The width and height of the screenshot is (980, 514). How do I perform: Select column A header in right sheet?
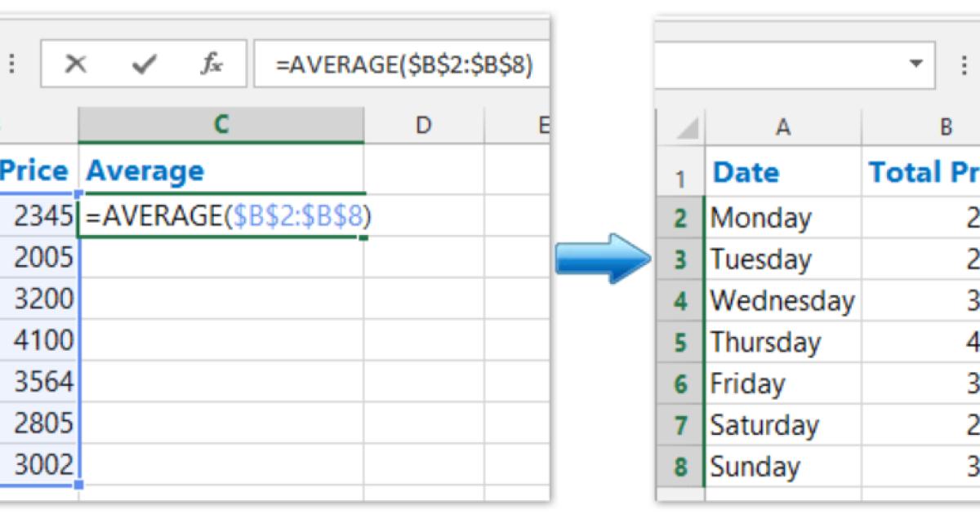[782, 127]
